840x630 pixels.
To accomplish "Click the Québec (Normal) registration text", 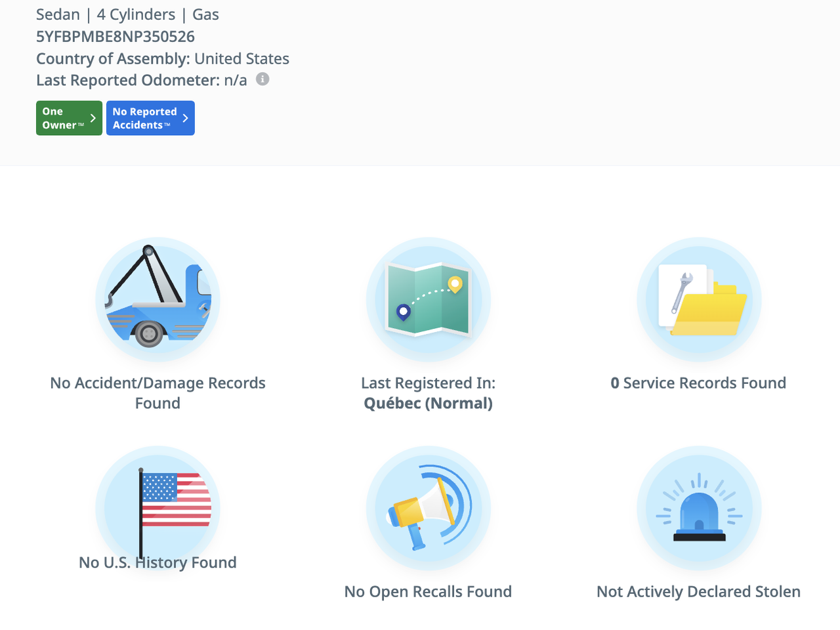I will 428,403.
